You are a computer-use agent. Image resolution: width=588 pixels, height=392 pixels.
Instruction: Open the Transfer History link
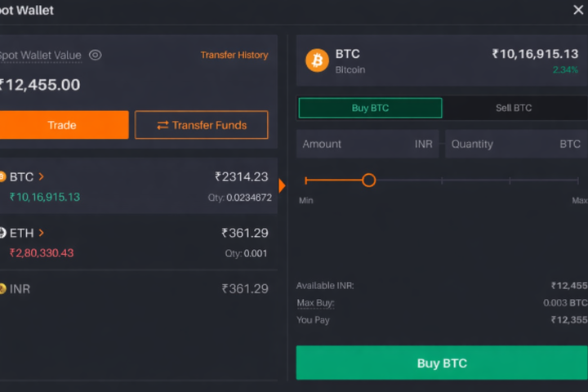pyautogui.click(x=234, y=56)
